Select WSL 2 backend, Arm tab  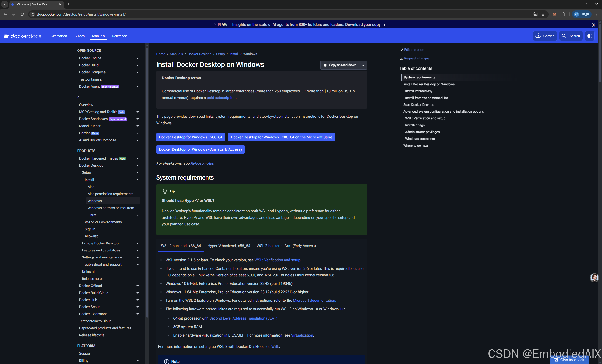286,246
